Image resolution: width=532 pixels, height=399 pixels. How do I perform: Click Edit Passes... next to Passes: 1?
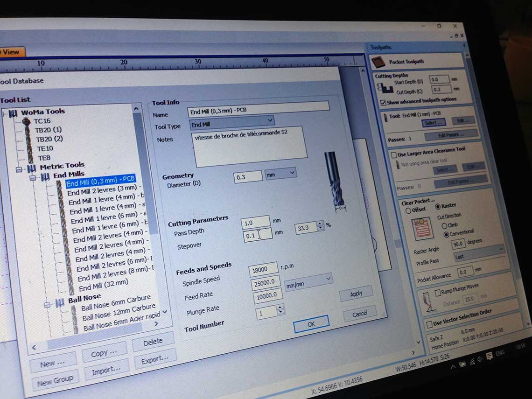[x=451, y=135]
